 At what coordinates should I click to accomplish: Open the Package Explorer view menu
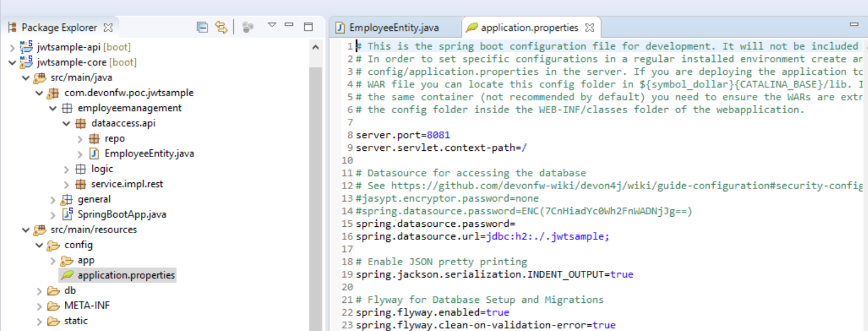point(271,25)
